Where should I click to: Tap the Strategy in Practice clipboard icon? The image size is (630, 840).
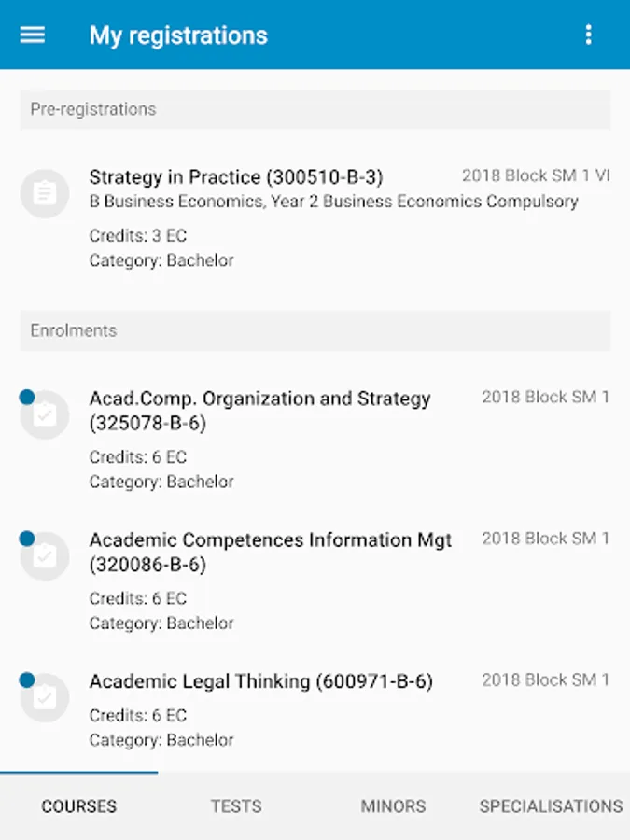(45, 193)
